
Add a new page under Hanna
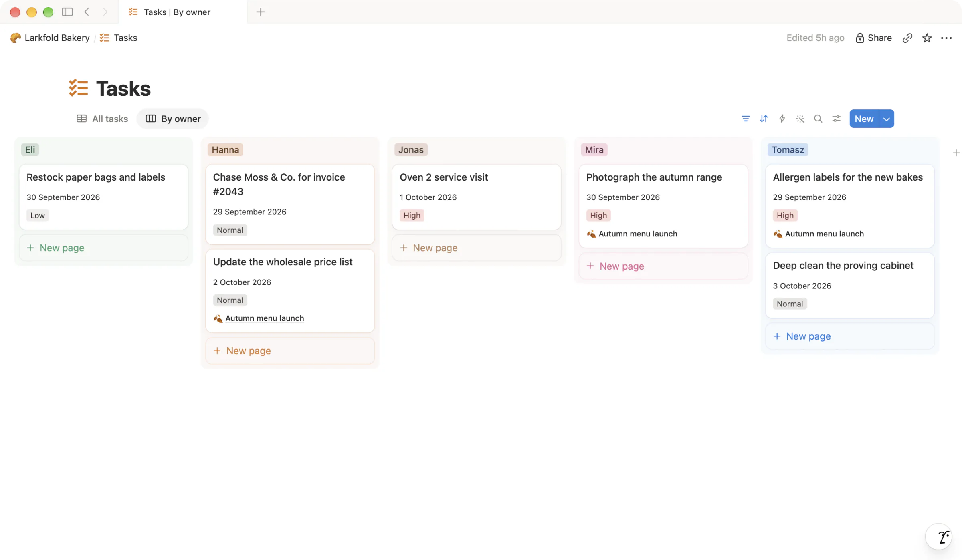click(x=290, y=351)
